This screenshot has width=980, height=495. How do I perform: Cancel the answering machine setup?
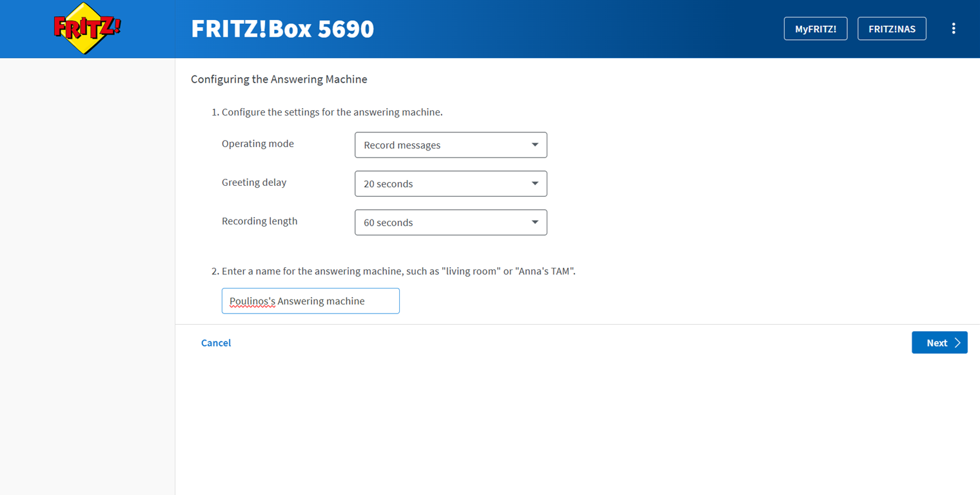click(216, 343)
